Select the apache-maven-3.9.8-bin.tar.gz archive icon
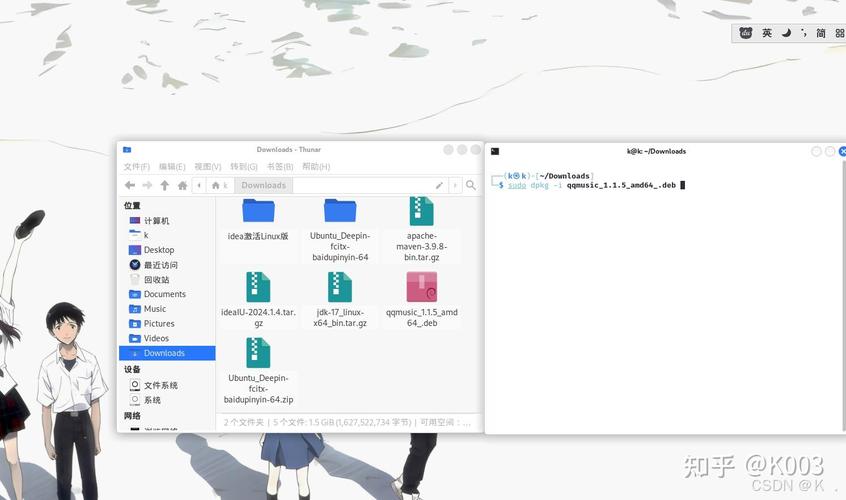Viewport: 846px width, 500px height. click(x=421, y=211)
